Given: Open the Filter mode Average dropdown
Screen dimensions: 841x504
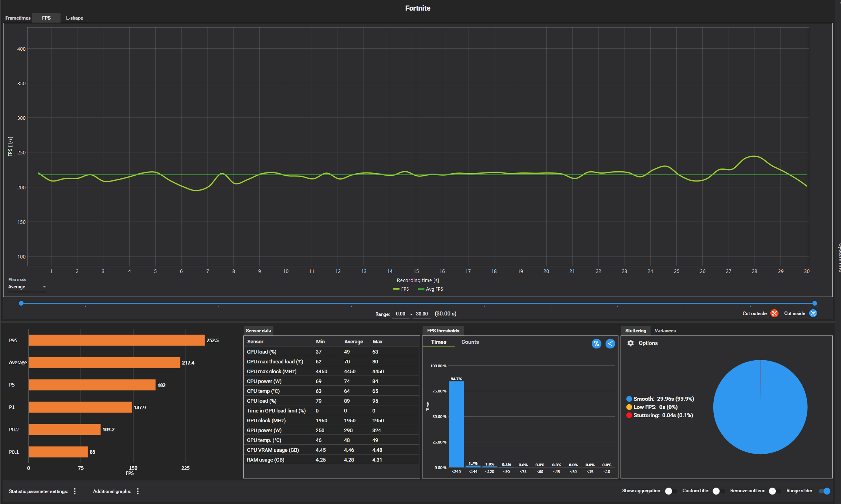Looking at the screenshot, I should click(27, 287).
